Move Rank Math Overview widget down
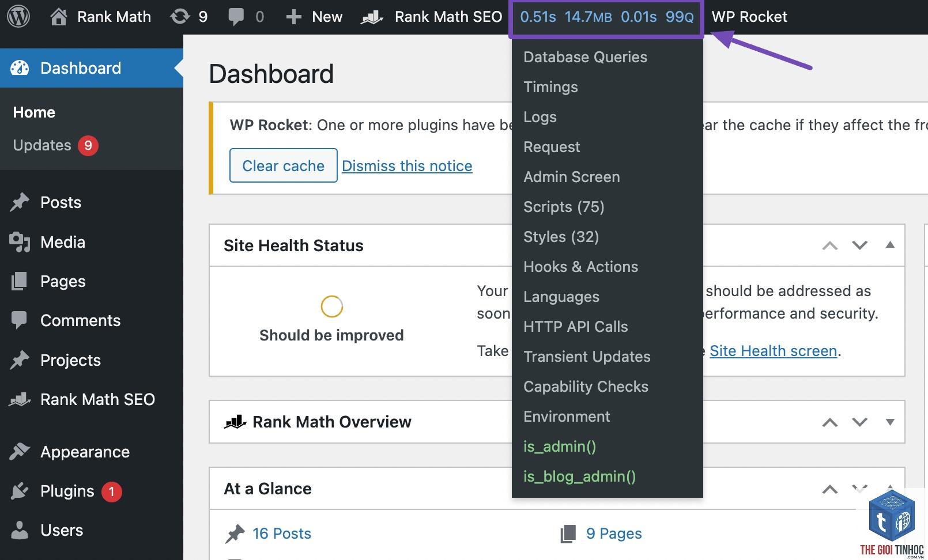The width and height of the screenshot is (928, 560). pyautogui.click(x=860, y=422)
